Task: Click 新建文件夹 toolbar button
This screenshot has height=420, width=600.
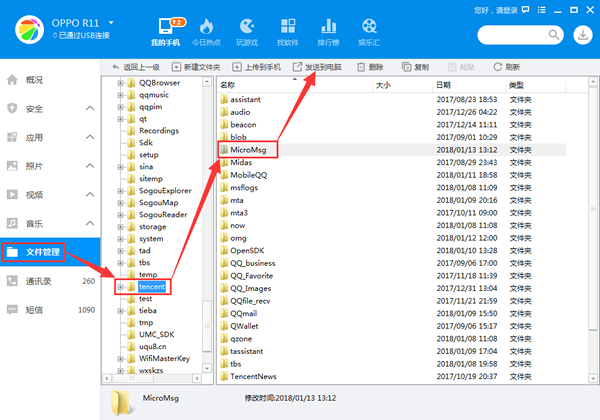Action: (x=196, y=67)
